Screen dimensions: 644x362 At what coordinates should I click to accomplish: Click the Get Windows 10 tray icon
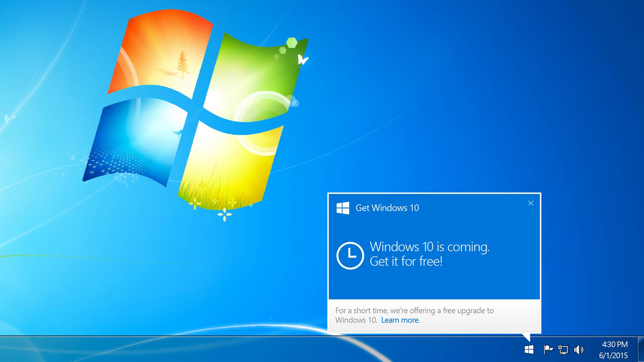tap(529, 350)
